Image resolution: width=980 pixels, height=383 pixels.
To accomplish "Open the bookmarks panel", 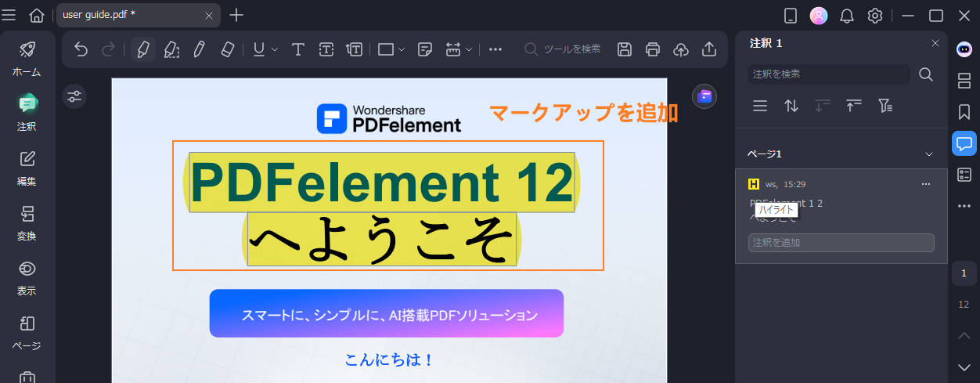I will [x=964, y=112].
